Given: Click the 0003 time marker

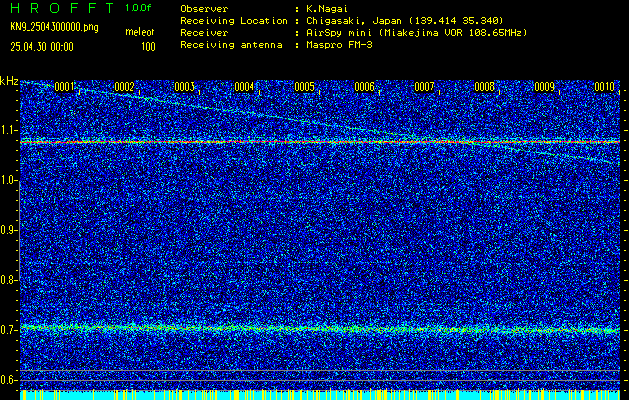Looking at the screenshot, I should [185, 87].
